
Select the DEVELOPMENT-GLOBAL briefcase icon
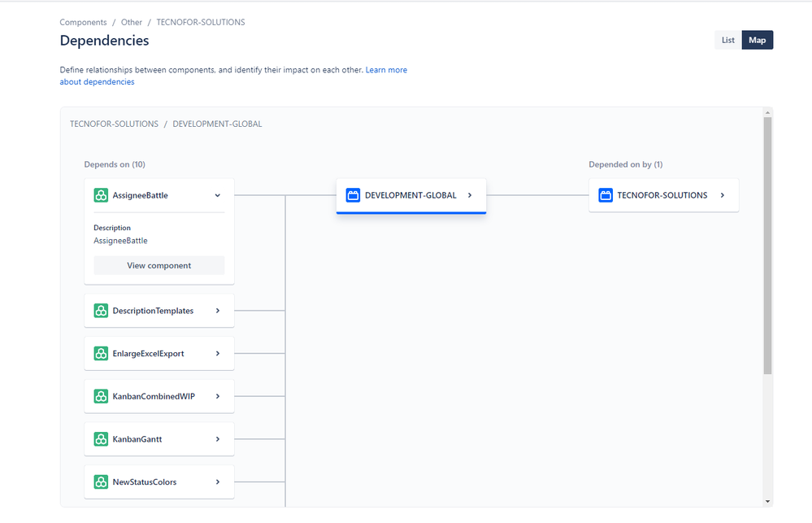click(353, 194)
